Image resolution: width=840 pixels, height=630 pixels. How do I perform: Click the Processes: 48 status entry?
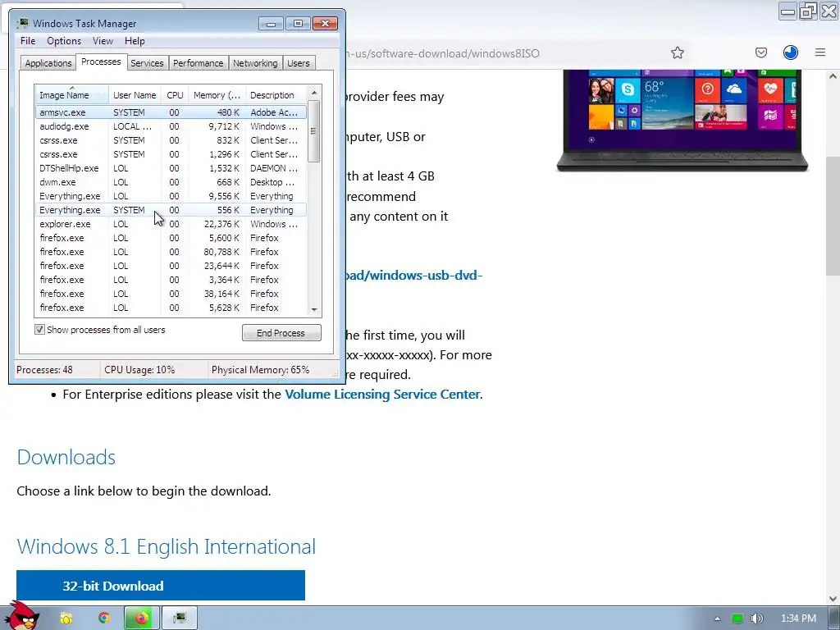pos(44,370)
